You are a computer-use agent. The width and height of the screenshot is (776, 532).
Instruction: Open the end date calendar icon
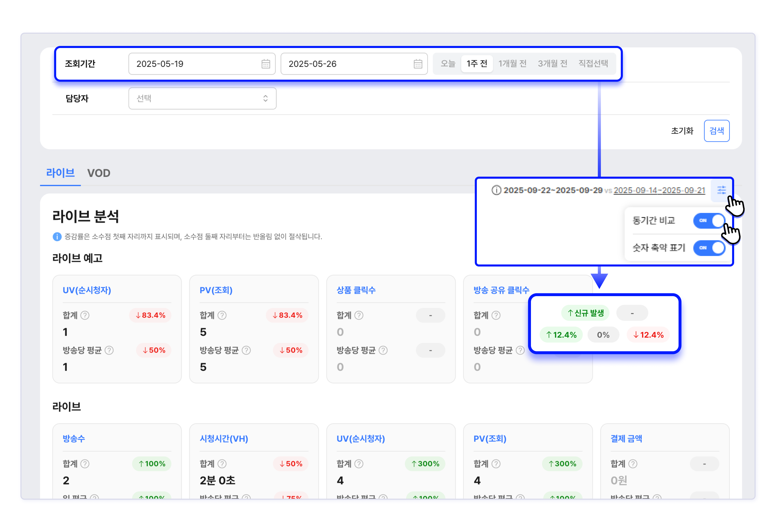(x=418, y=64)
